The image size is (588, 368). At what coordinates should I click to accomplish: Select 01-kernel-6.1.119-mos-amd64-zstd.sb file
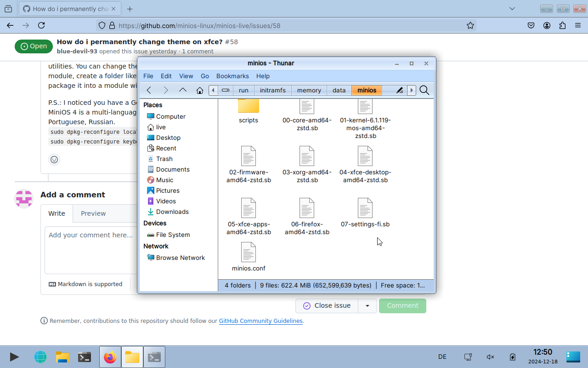click(365, 120)
